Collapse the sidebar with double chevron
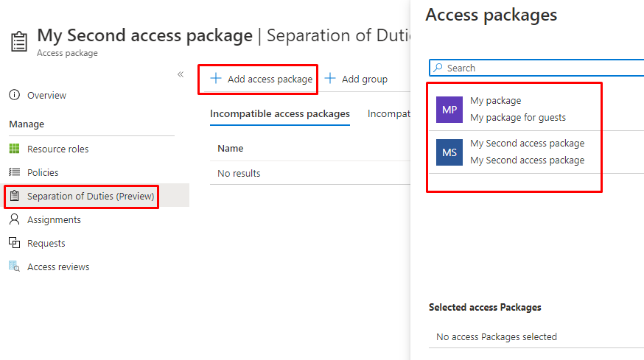Screen dimensions: 644x360 [x=181, y=74]
